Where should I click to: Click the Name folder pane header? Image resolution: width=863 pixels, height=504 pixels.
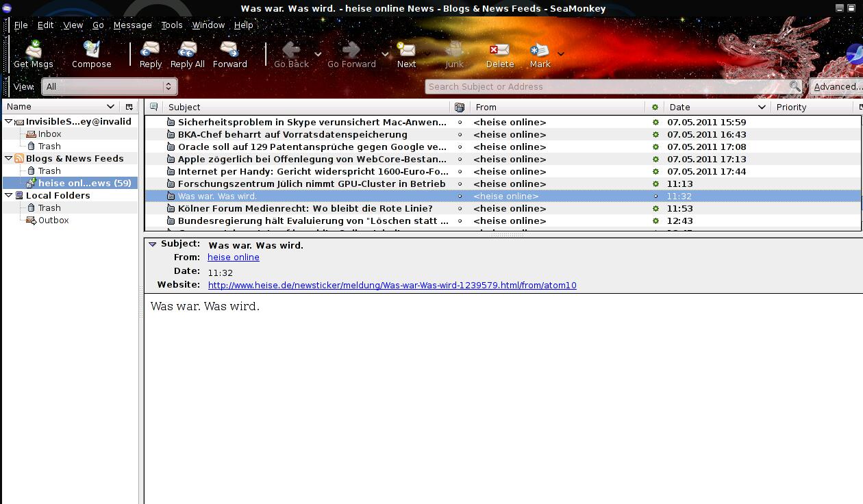tap(60, 107)
